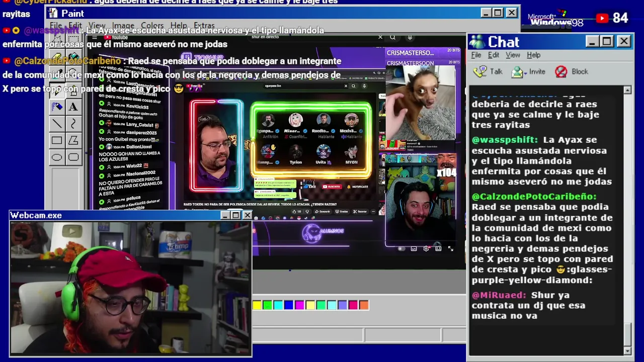
Task: Pick the bright green color swatch
Action: tap(268, 305)
